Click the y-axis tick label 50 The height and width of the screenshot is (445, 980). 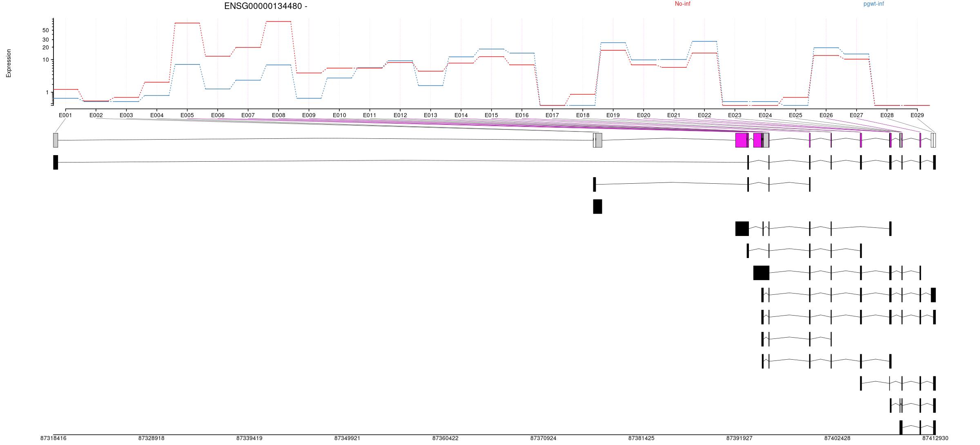pyautogui.click(x=45, y=30)
